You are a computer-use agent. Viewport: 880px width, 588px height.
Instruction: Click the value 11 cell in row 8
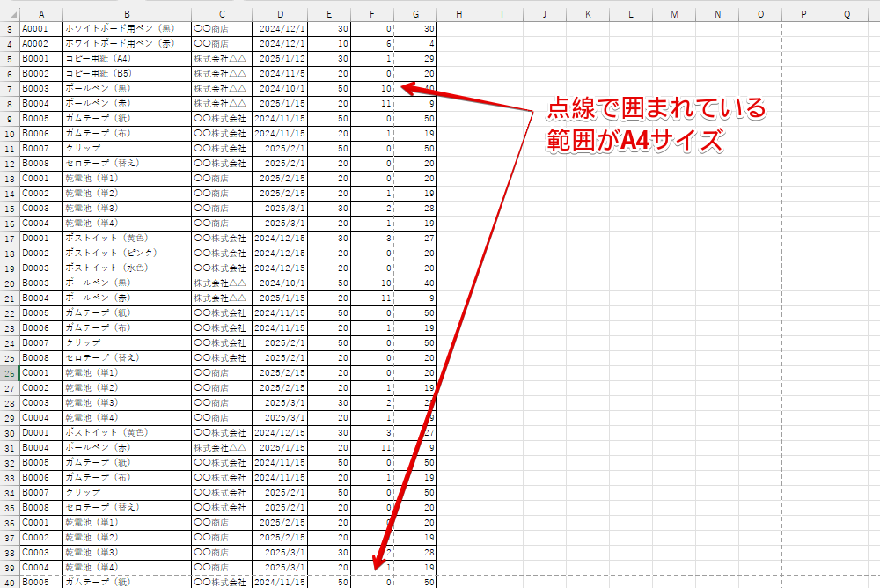[372, 104]
